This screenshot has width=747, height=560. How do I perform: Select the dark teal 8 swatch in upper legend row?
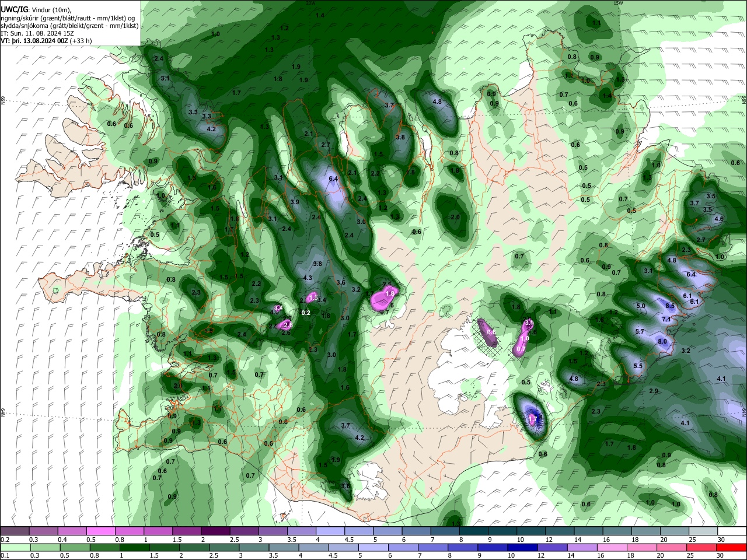point(474,531)
